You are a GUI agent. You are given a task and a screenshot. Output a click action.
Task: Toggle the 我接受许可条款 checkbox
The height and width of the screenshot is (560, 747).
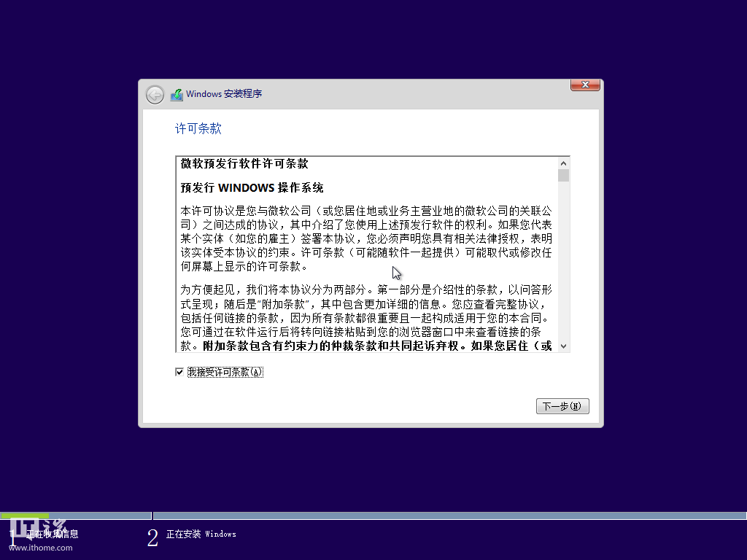(179, 372)
